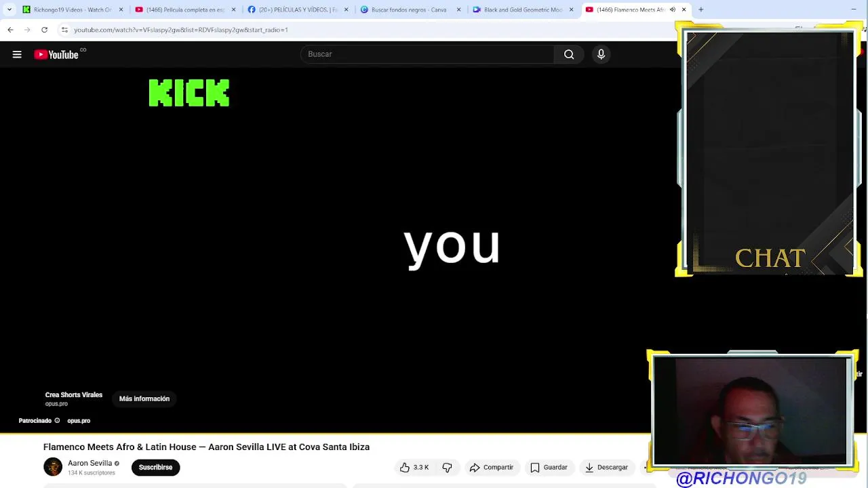This screenshot has height=488, width=868.
Task: Minimize the browser window
Action: tap(854, 9)
